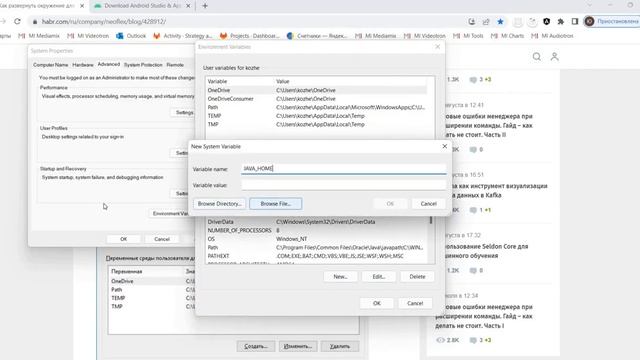Toggle the browser side panel icon
The image size is (640, 360).
click(x=575, y=21)
